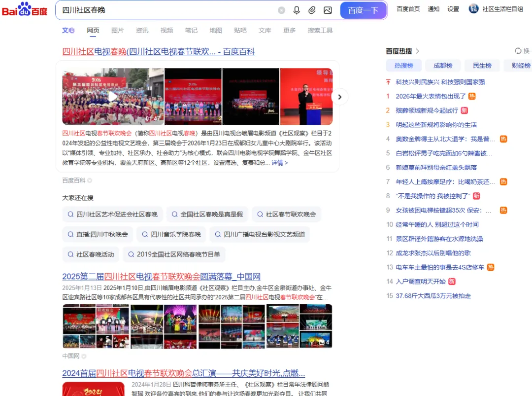
Task: Search 四川广播电视台影视文艺频道 suggestion
Action: pos(260,234)
